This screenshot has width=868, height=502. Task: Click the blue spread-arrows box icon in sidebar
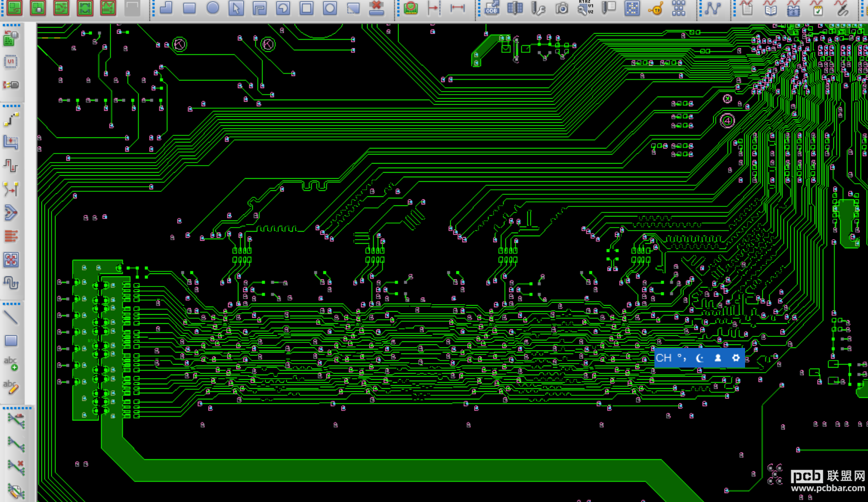coord(11,260)
